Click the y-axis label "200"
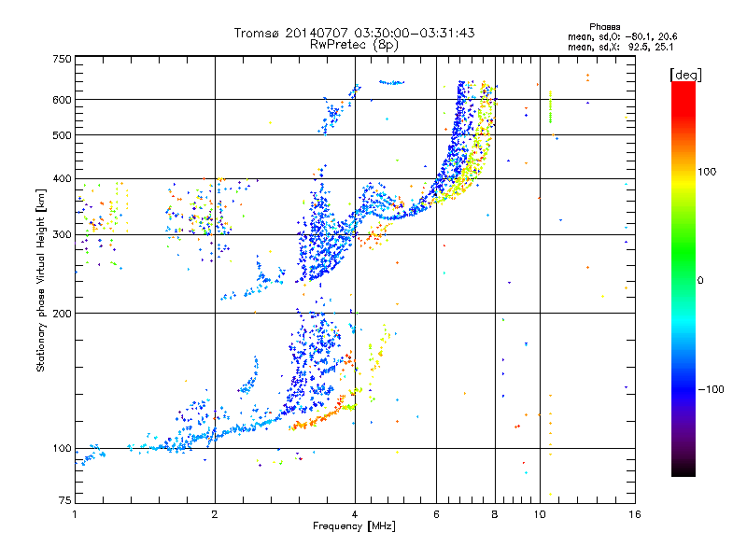The width and height of the screenshot is (747, 560). coord(62,314)
